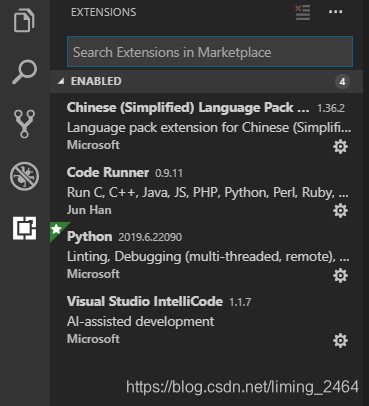This screenshot has width=369, height=406.
Task: Select the Python extension entry
Action: click(206, 256)
